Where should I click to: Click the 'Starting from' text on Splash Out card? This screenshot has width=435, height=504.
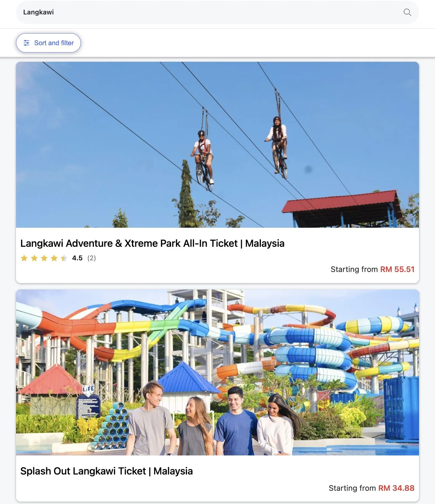352,488
